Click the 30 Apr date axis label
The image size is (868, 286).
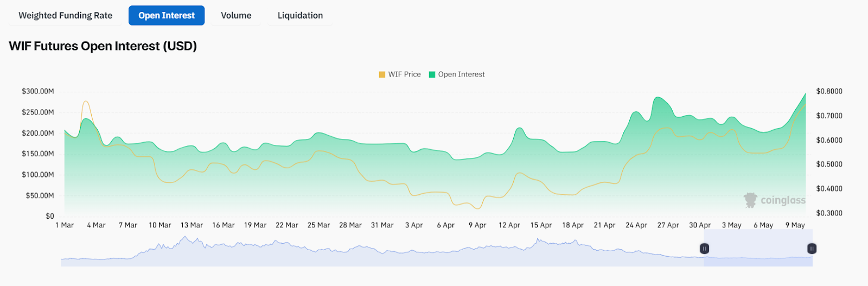point(700,225)
